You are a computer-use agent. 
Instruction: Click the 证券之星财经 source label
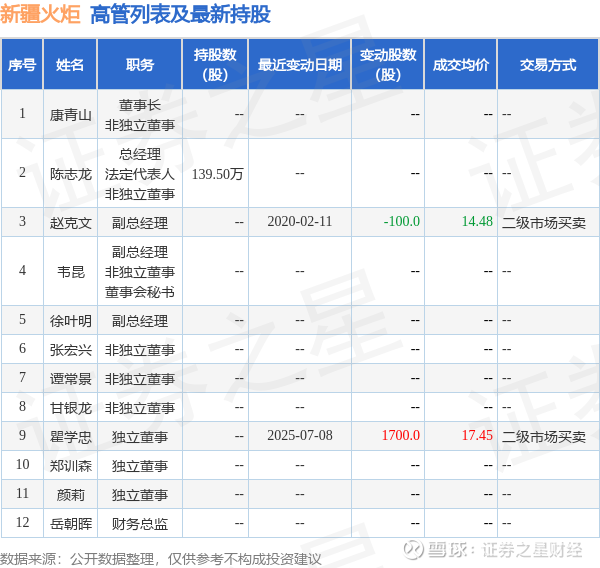pyautogui.click(x=532, y=550)
